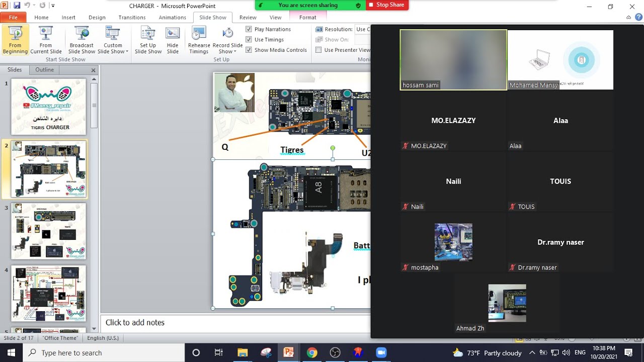
Task: Start Rehearse Timings
Action: (199, 40)
